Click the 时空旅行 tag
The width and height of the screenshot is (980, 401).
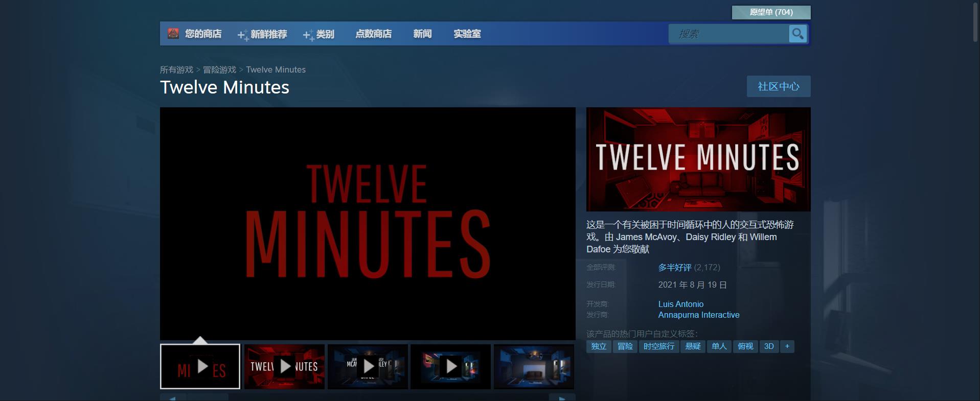658,346
